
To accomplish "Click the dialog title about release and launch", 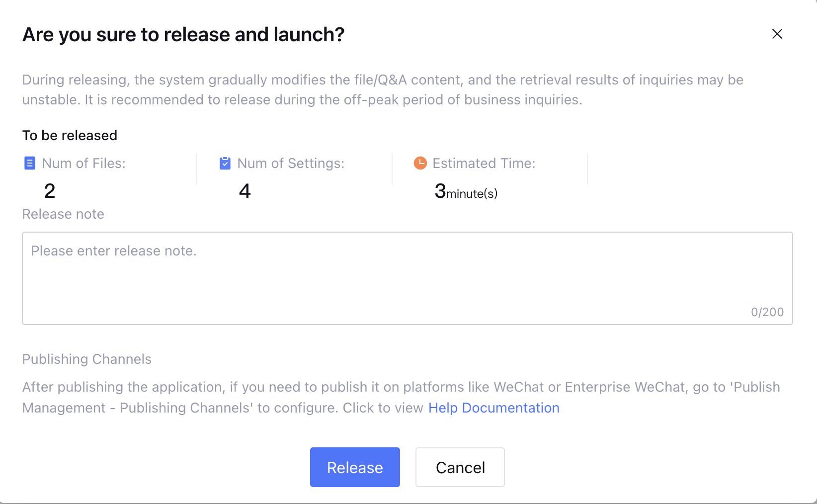I will (183, 35).
